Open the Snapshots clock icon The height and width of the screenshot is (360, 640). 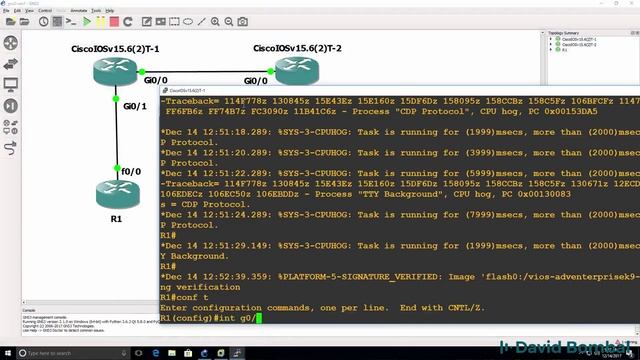coord(44,22)
